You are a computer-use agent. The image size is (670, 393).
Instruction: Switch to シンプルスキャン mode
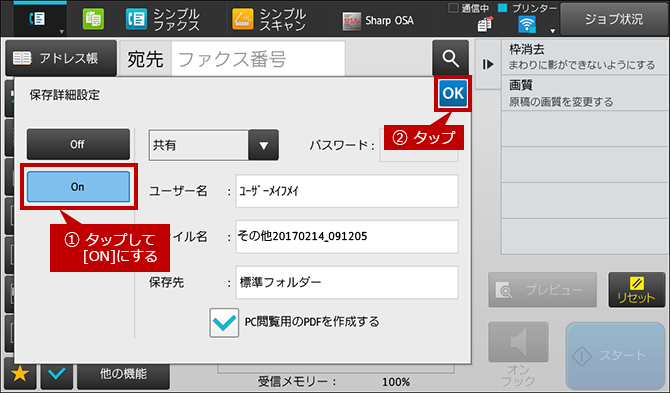click(x=269, y=20)
